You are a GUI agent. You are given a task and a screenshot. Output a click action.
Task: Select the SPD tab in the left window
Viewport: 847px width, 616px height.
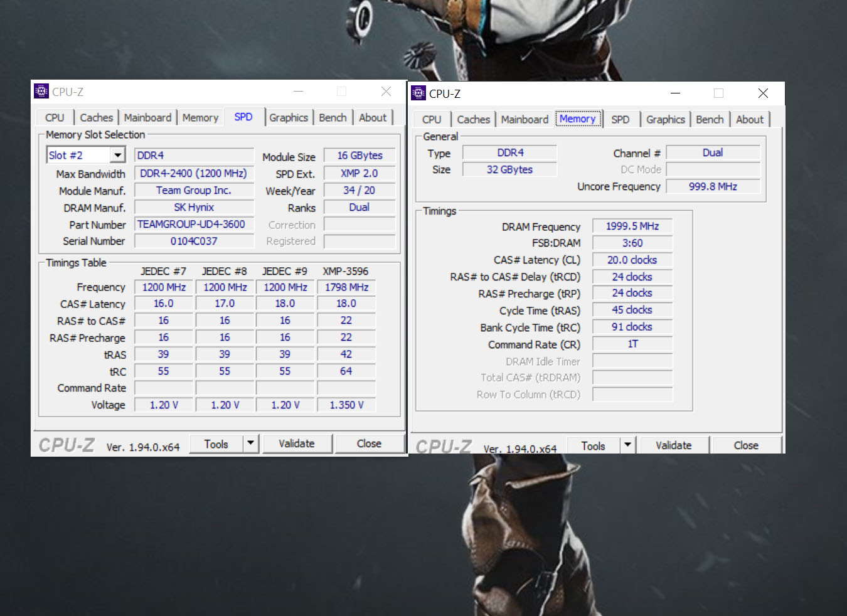click(x=243, y=117)
